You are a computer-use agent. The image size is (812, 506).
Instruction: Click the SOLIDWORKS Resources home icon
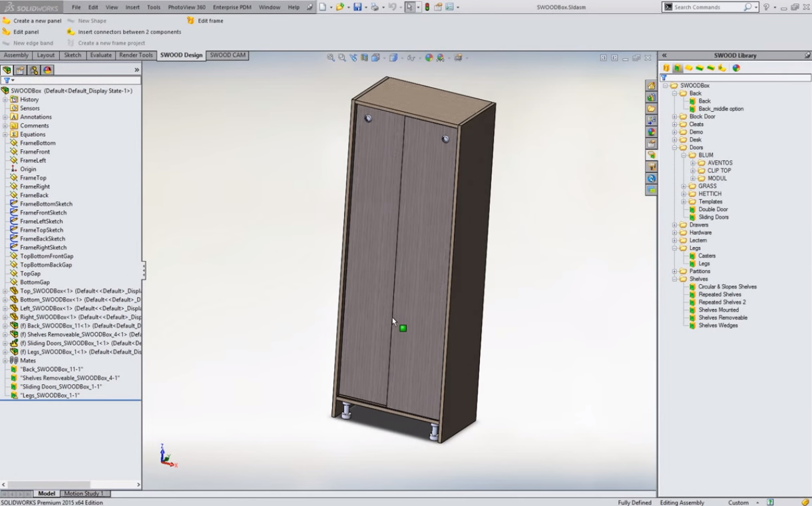click(651, 86)
